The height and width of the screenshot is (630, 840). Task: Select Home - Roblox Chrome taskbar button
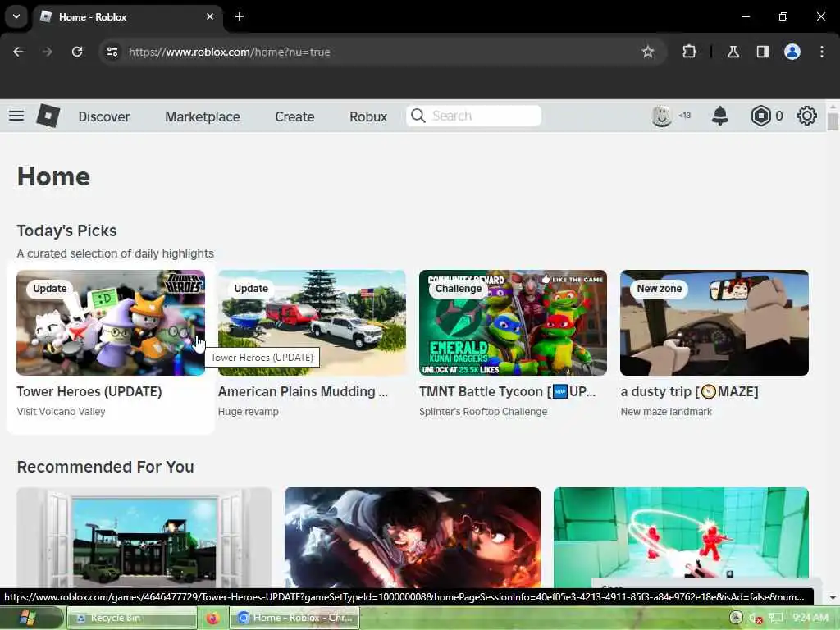tap(294, 619)
